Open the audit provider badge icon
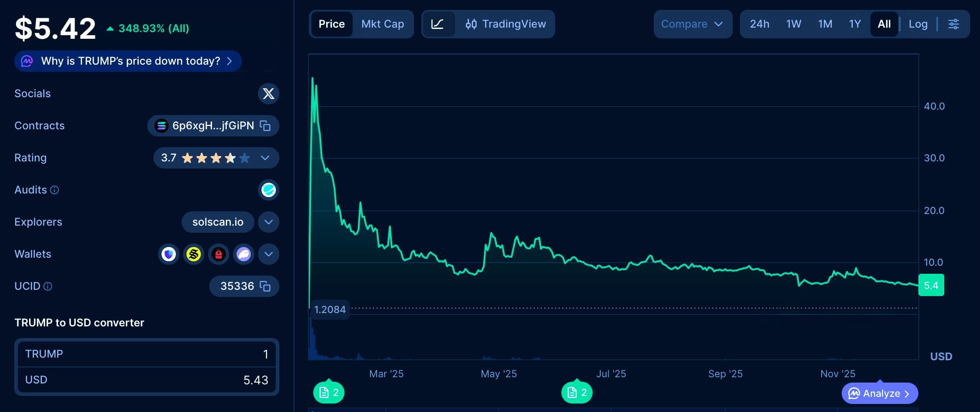This screenshot has height=412, width=980. click(x=268, y=190)
